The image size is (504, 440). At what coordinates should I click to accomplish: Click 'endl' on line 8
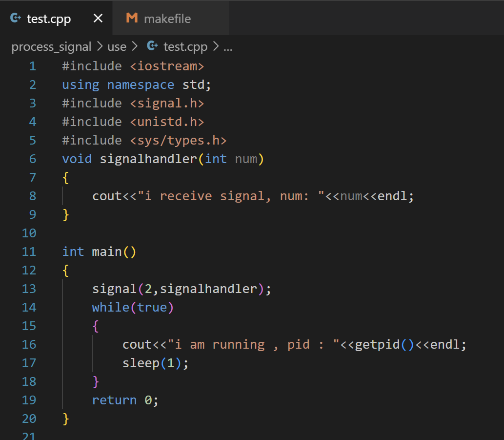pyautogui.click(x=392, y=196)
